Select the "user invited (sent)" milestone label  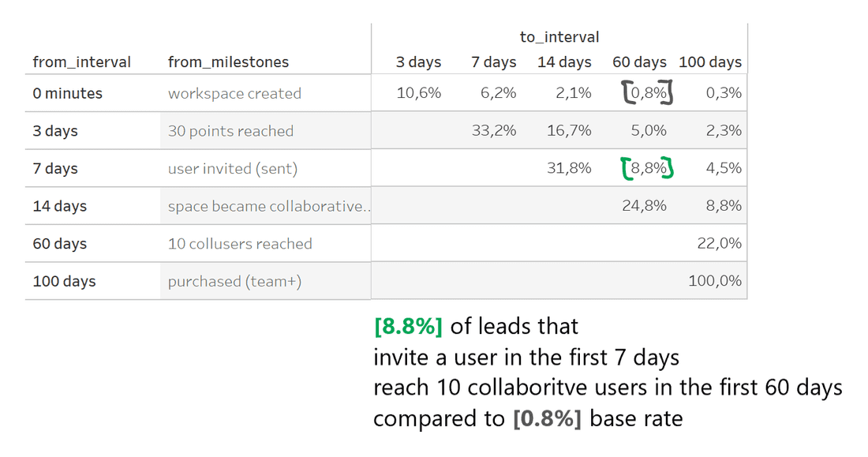click(233, 168)
